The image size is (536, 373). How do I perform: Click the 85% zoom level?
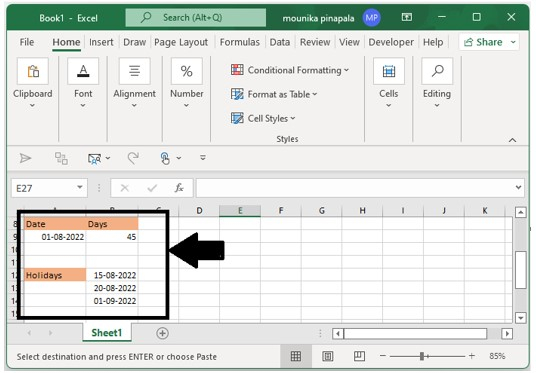click(497, 356)
